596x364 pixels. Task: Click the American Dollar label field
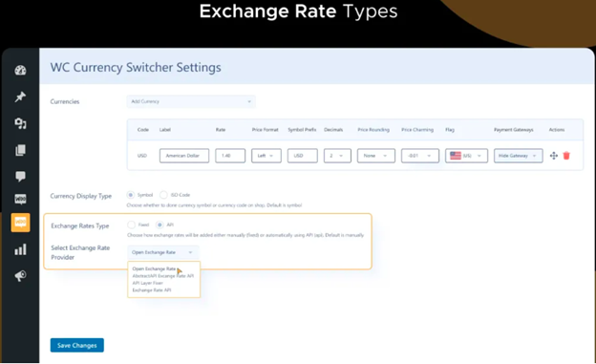coord(184,156)
